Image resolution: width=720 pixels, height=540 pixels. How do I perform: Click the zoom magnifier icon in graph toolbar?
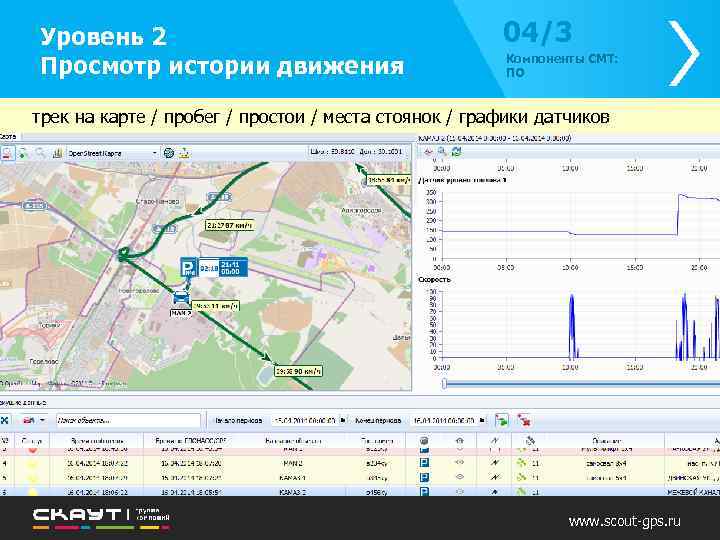(442, 152)
